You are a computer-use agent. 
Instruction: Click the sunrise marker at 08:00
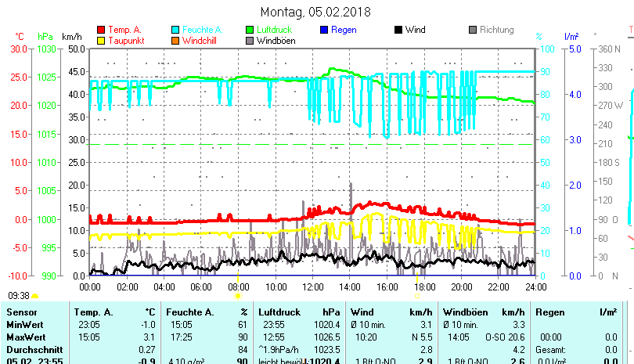(x=238, y=296)
